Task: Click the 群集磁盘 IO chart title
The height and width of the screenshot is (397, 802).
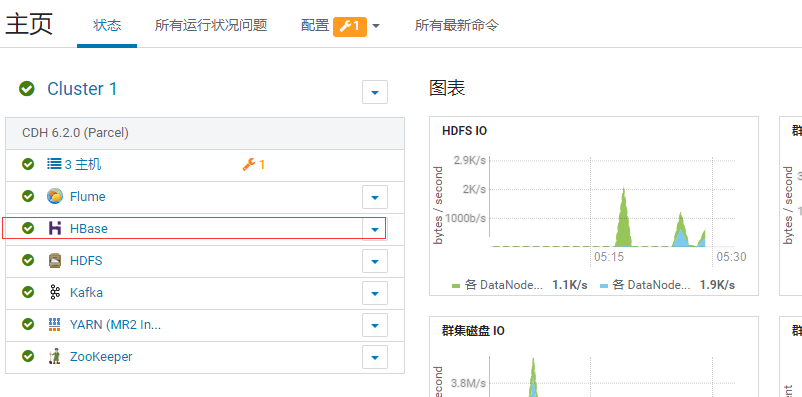Action: 473,331
